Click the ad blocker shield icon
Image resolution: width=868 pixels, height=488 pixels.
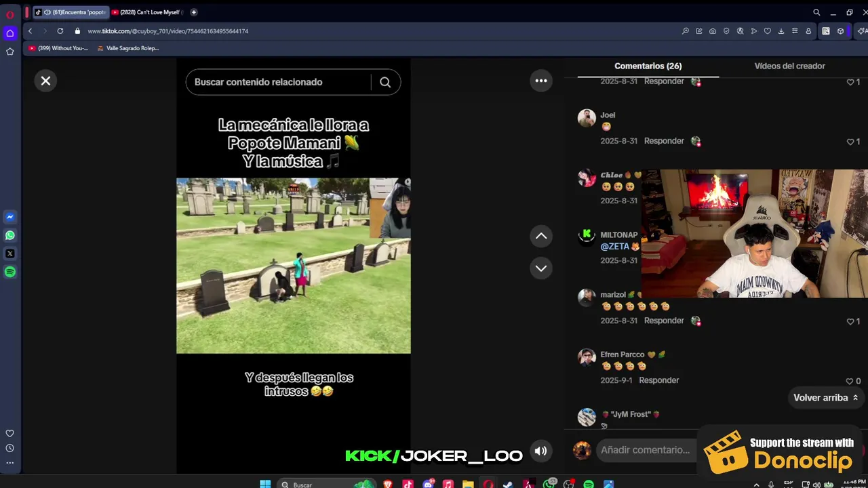coord(726,31)
